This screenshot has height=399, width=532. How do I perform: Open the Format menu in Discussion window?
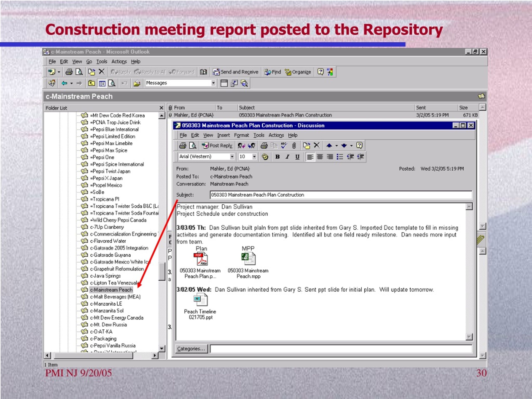pyautogui.click(x=241, y=135)
